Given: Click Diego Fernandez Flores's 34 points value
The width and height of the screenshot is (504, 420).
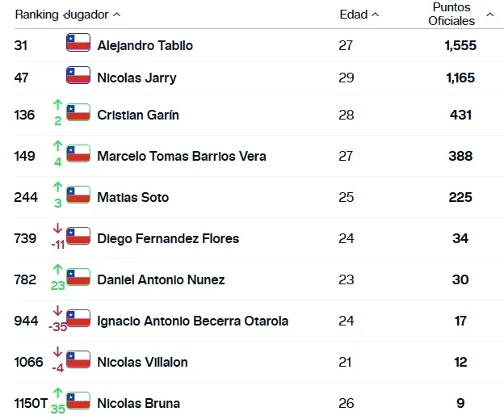Looking at the screenshot, I should (460, 238).
